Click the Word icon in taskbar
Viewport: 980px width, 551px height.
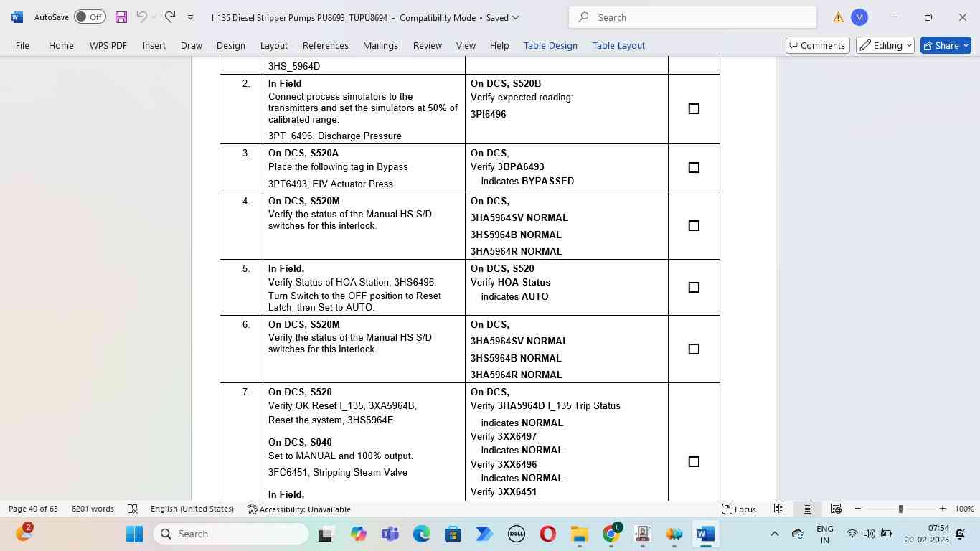tap(705, 534)
